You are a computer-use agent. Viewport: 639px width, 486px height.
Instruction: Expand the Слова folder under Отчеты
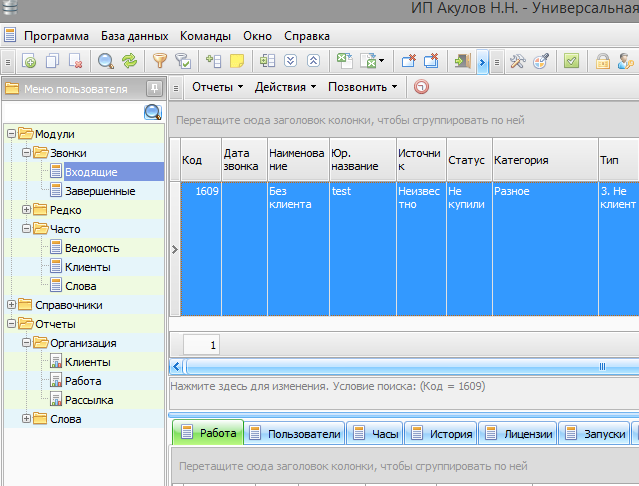[x=26, y=419]
